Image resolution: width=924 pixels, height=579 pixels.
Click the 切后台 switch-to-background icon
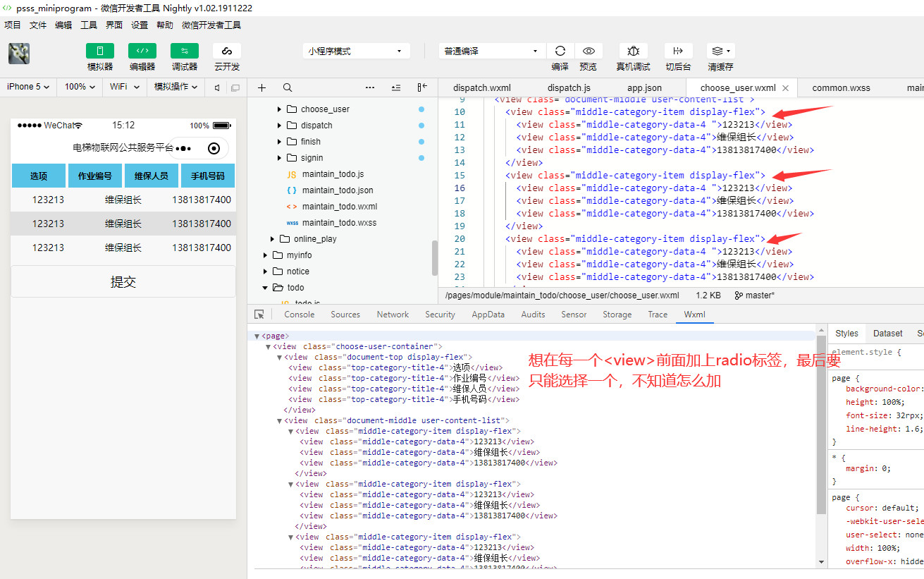click(678, 51)
